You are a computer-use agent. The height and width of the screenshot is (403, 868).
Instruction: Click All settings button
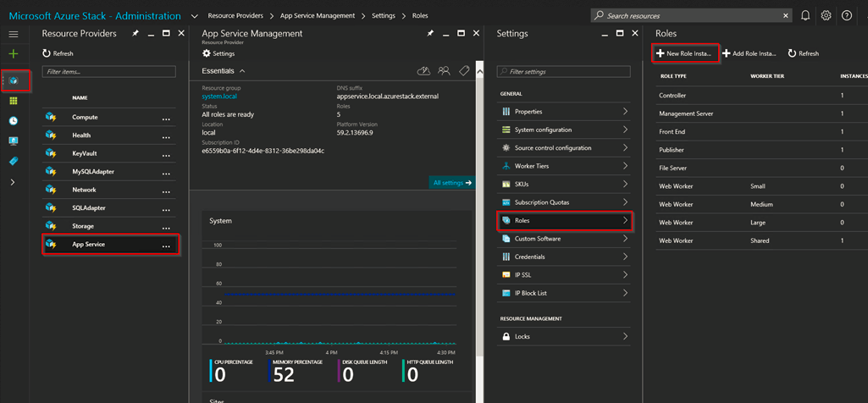pos(451,183)
